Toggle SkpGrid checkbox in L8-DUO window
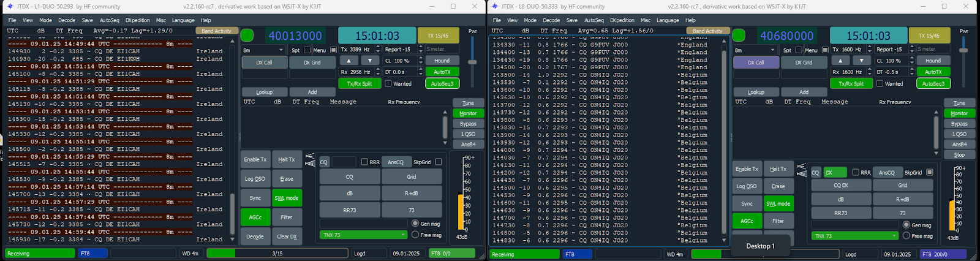This screenshot has width=980, height=261. pyautogui.click(x=930, y=172)
